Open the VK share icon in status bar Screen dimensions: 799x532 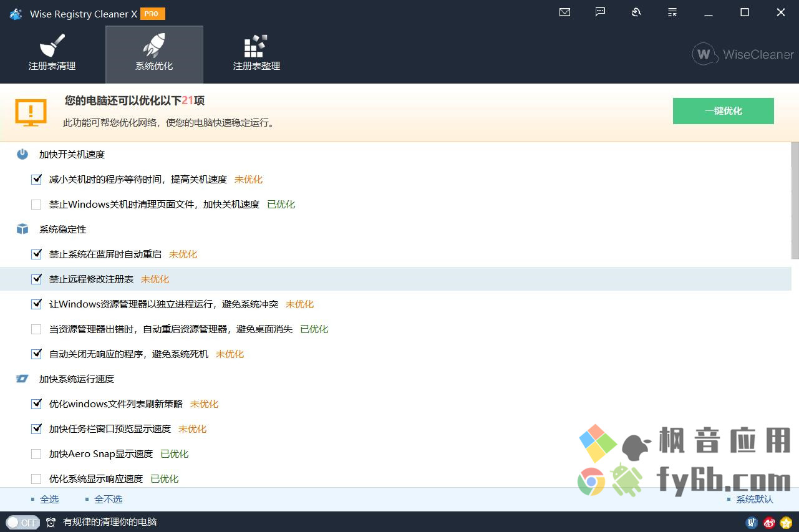(753, 522)
